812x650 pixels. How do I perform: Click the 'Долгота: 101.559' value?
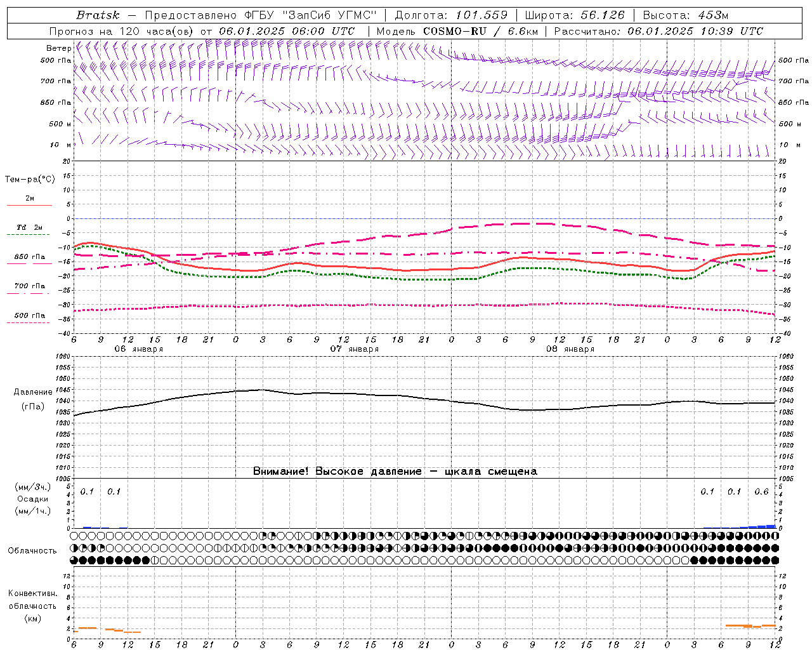click(x=451, y=15)
